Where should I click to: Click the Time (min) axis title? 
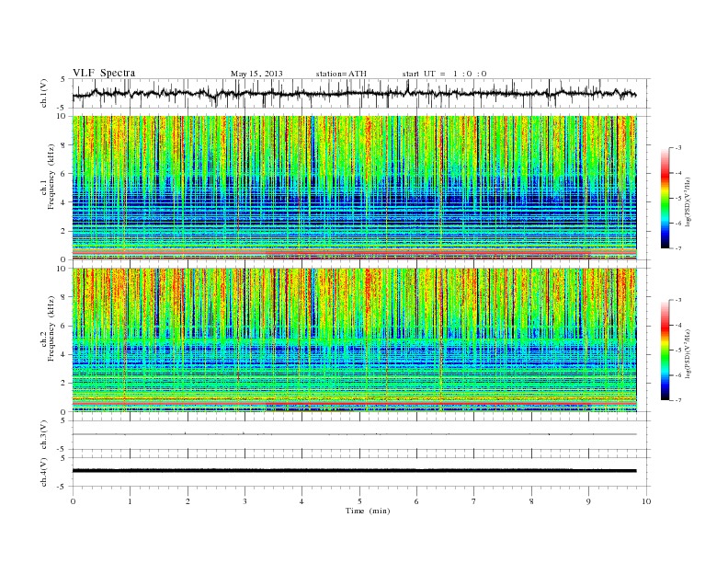point(368,511)
